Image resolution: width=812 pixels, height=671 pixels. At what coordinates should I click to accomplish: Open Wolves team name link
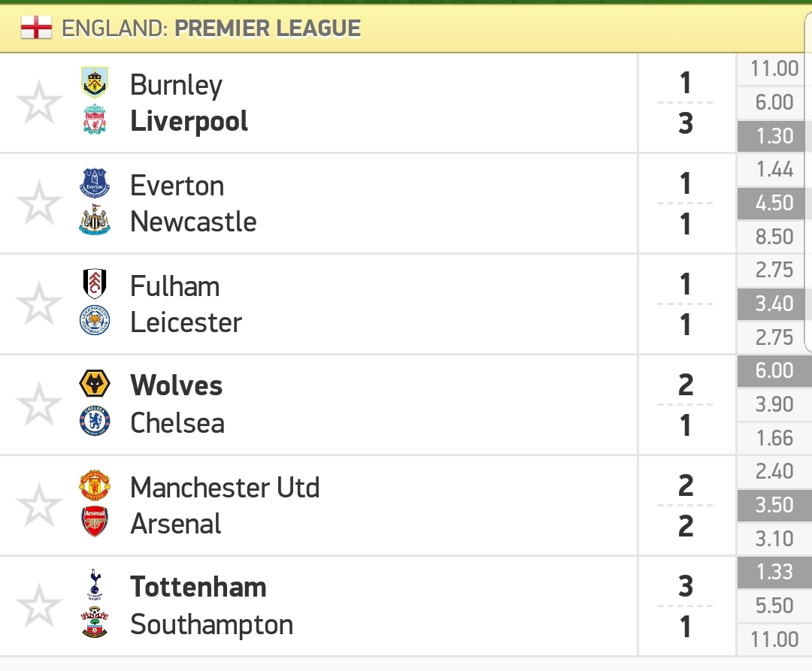(176, 385)
